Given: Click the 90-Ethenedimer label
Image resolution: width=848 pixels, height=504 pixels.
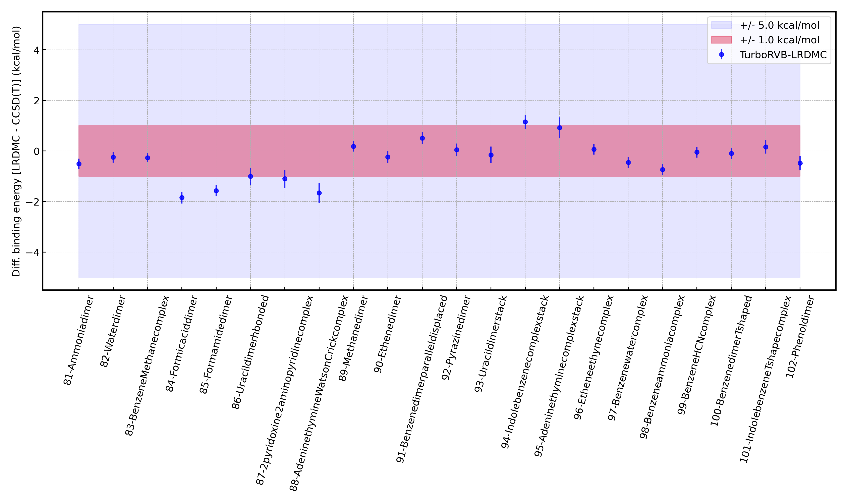Looking at the screenshot, I should click(388, 334).
